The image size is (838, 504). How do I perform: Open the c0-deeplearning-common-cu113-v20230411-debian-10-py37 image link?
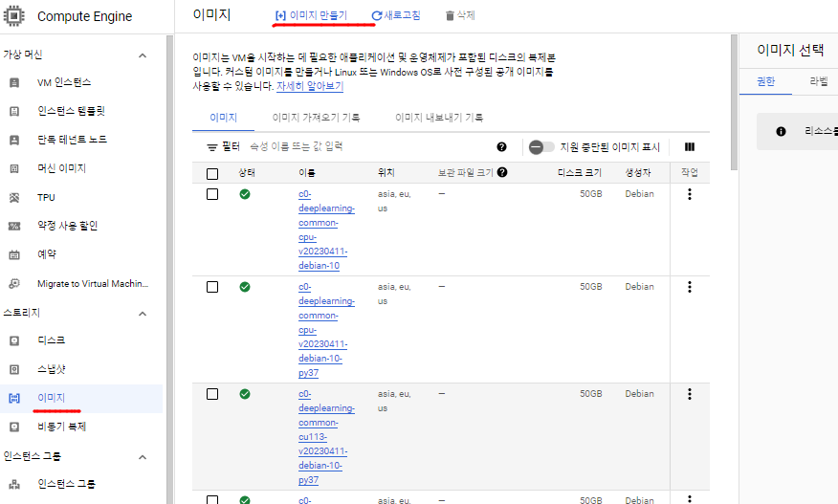pyautogui.click(x=326, y=437)
